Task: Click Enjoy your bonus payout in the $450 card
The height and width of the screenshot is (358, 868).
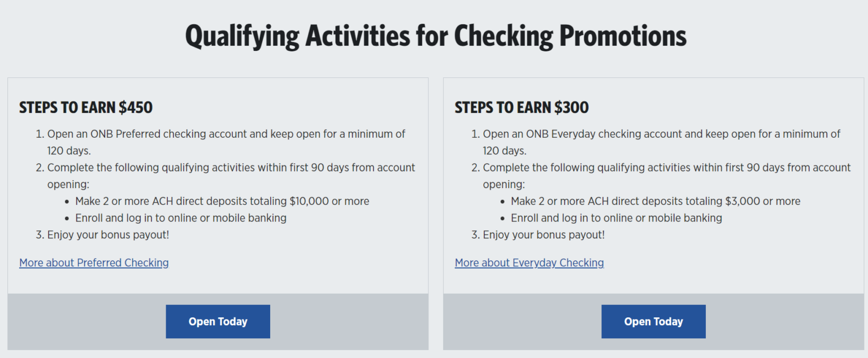Action: click(x=108, y=235)
